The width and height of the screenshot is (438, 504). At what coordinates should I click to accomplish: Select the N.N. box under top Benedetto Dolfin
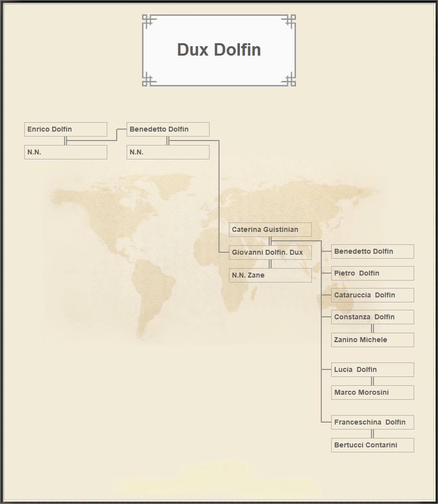168,152
